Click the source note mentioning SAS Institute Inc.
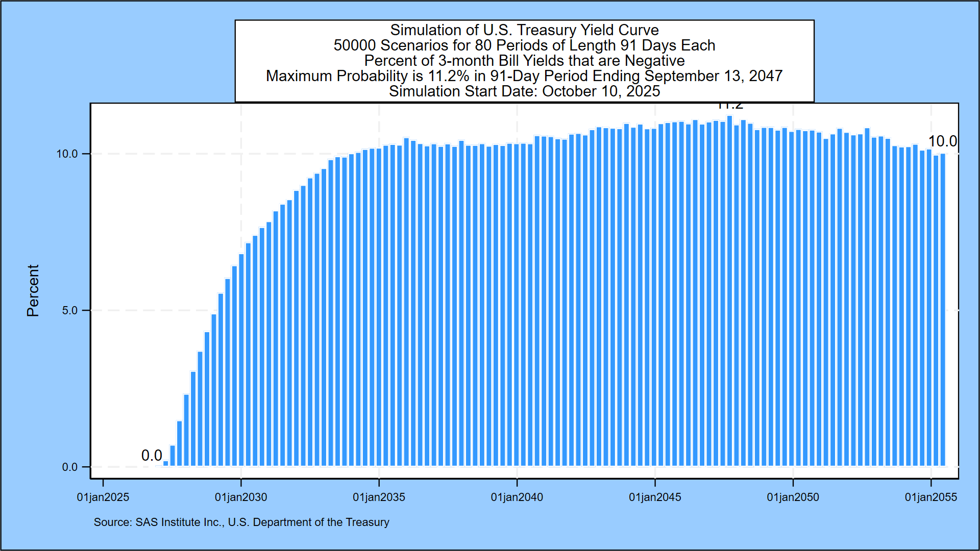 241,522
